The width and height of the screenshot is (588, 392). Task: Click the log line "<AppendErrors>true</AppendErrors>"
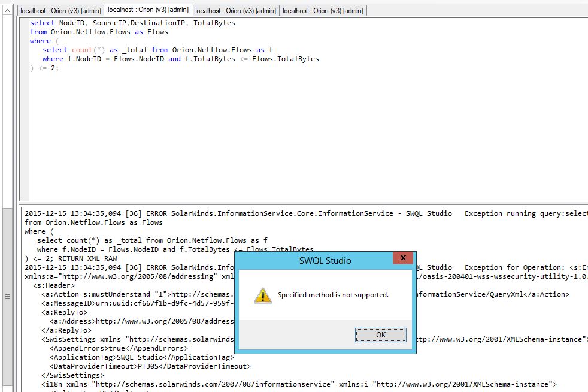119,348
